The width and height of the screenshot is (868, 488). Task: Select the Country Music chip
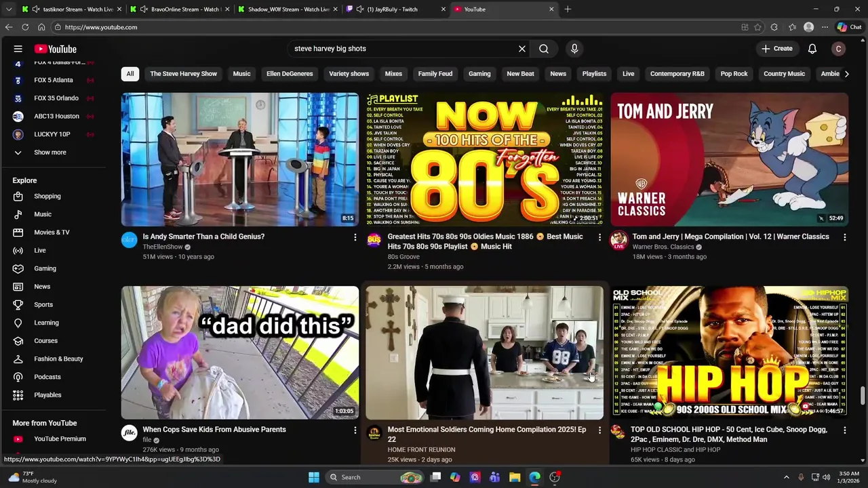784,74
